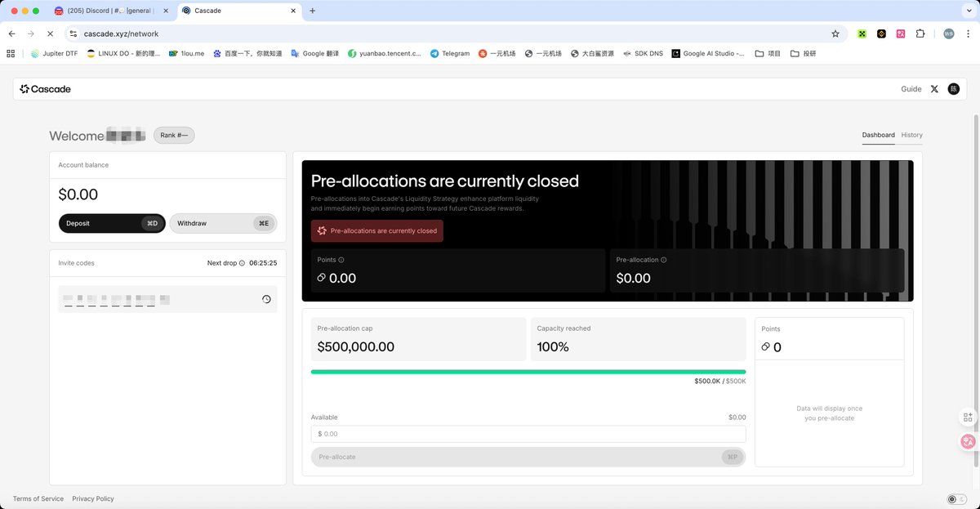The height and width of the screenshot is (509, 980).
Task: Click the disabled Pre-allocate button
Action: point(528,457)
